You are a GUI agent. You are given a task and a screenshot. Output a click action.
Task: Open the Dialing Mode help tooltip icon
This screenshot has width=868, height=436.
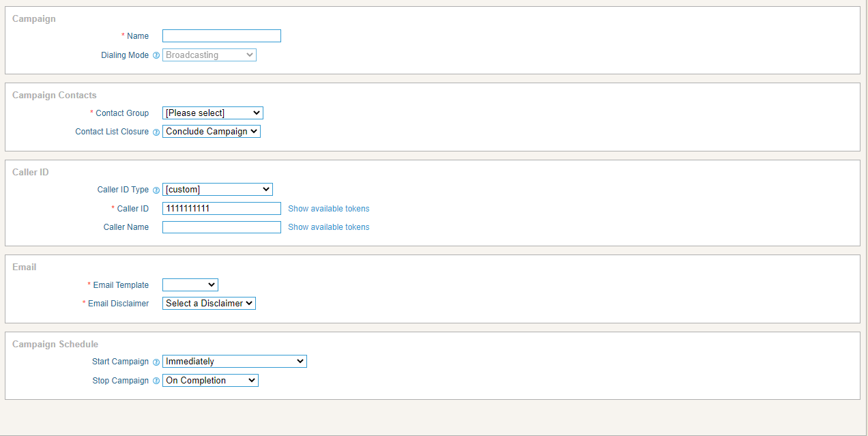click(x=156, y=55)
